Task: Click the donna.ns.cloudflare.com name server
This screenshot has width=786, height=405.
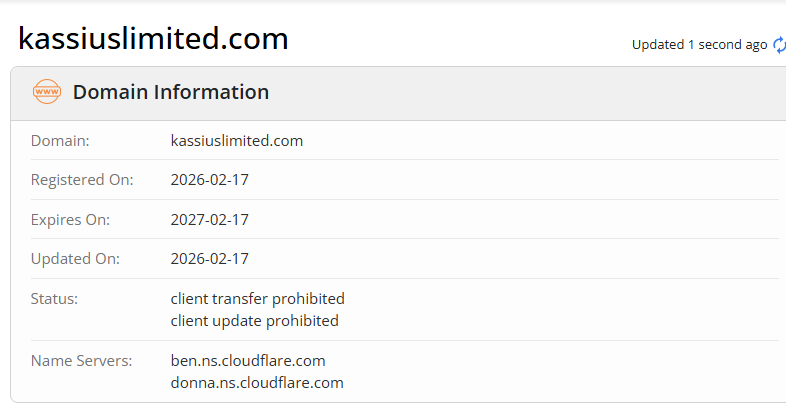Action: click(257, 383)
